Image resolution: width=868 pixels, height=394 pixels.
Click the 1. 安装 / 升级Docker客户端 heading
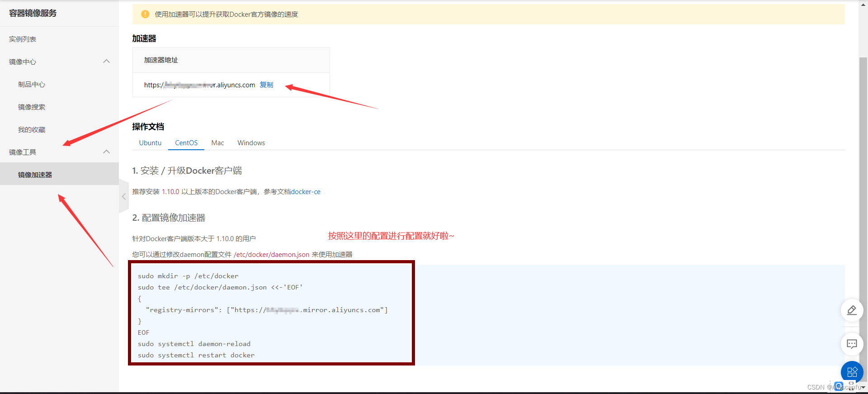pyautogui.click(x=187, y=171)
